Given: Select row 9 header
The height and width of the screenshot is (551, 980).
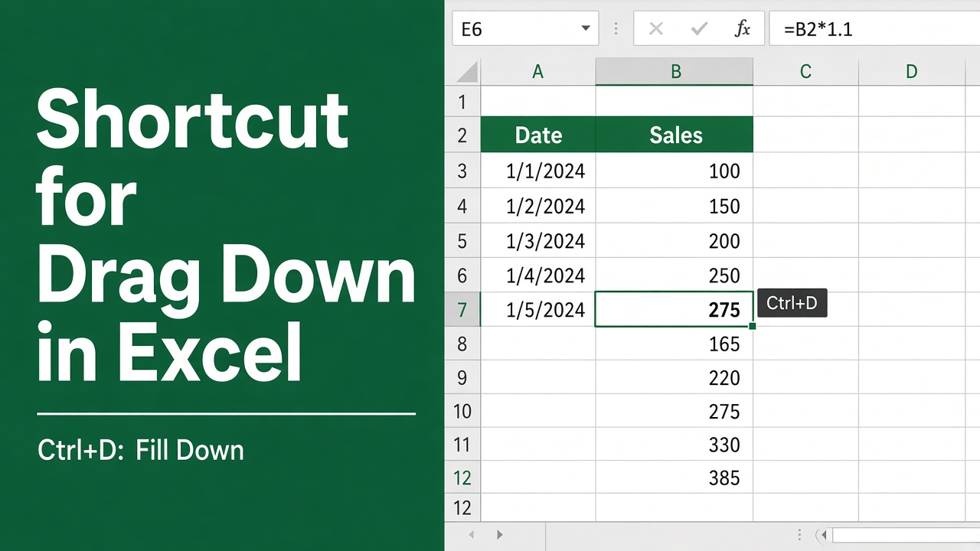Looking at the screenshot, I should [x=462, y=378].
